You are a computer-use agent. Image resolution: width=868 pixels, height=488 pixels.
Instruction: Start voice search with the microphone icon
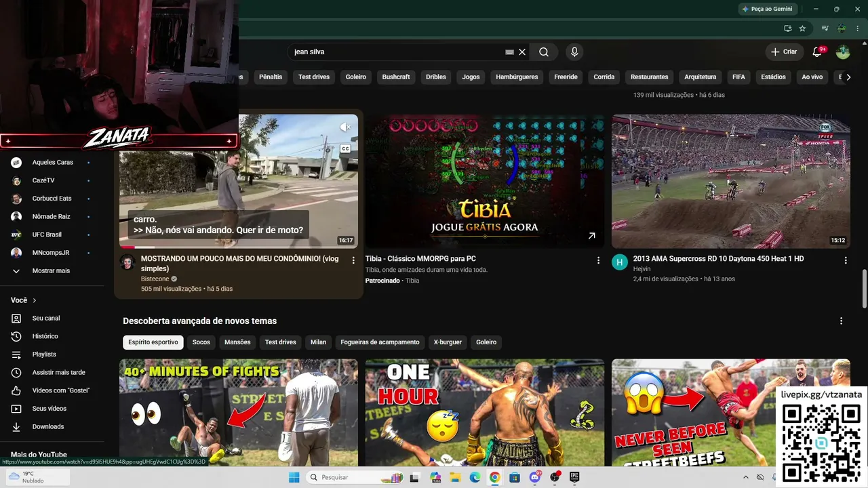[574, 52]
